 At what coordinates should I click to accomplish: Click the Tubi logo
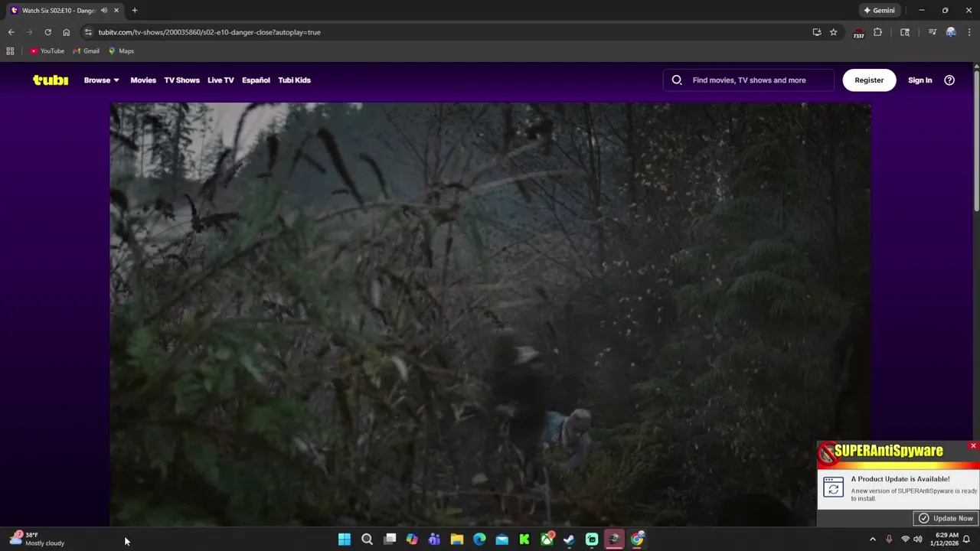(51, 80)
